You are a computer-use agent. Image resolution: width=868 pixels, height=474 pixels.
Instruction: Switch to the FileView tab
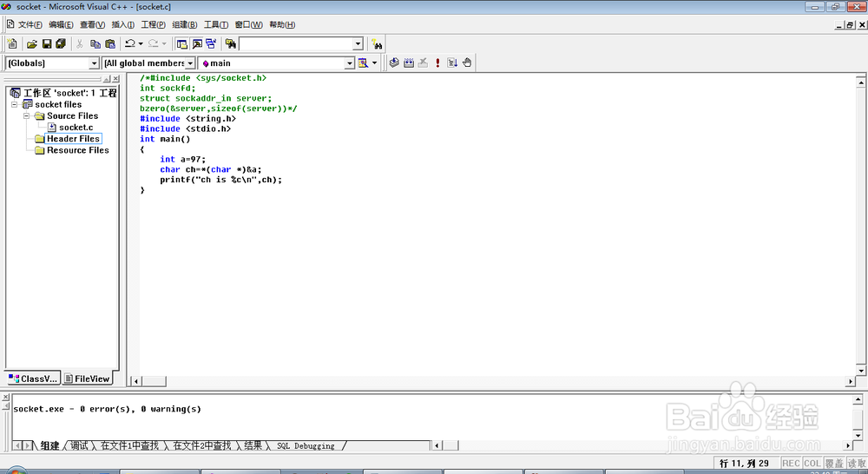click(88, 379)
